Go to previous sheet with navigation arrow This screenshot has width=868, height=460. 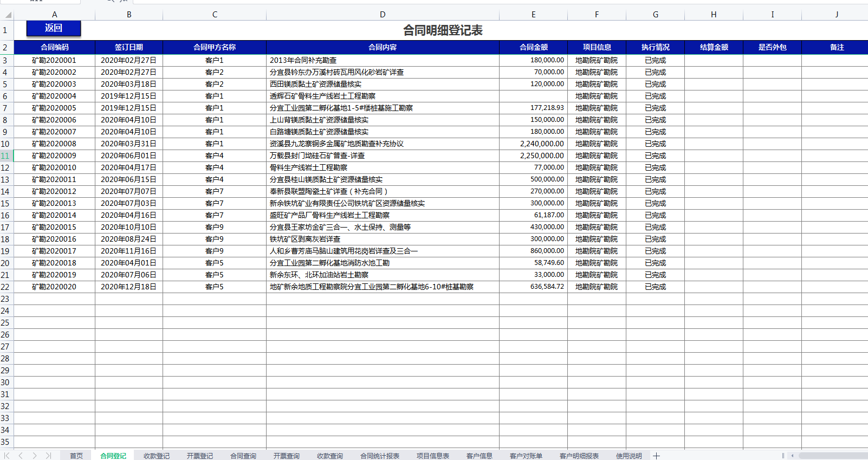point(21,456)
